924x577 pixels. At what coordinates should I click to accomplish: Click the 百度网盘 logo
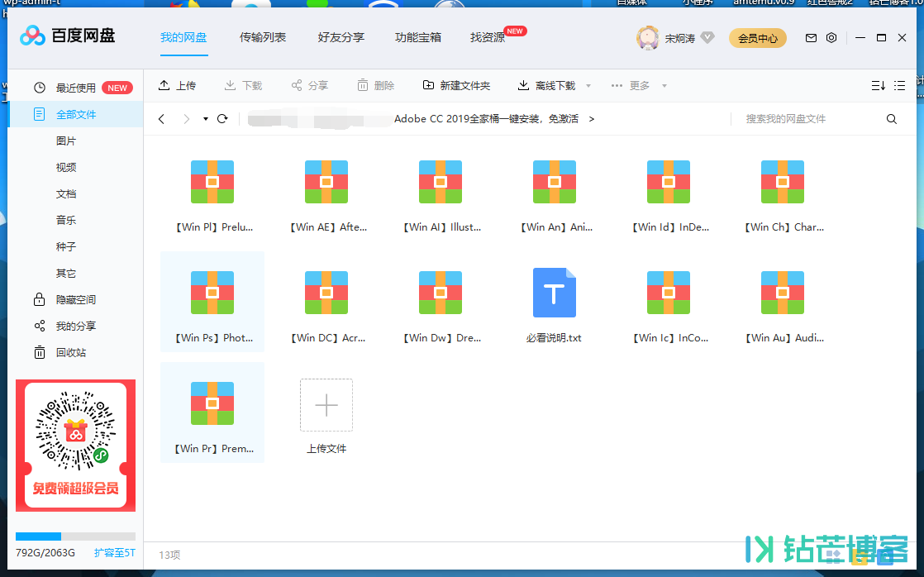click(x=67, y=36)
